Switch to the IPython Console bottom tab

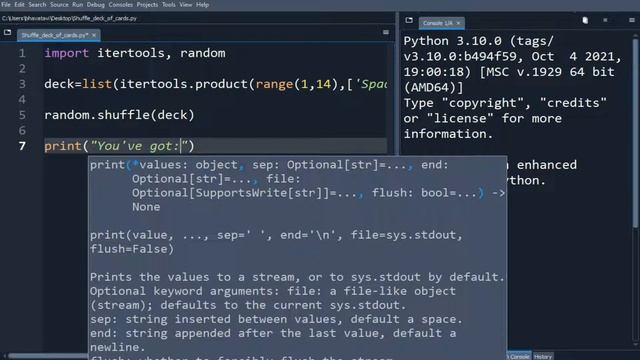coord(519,356)
